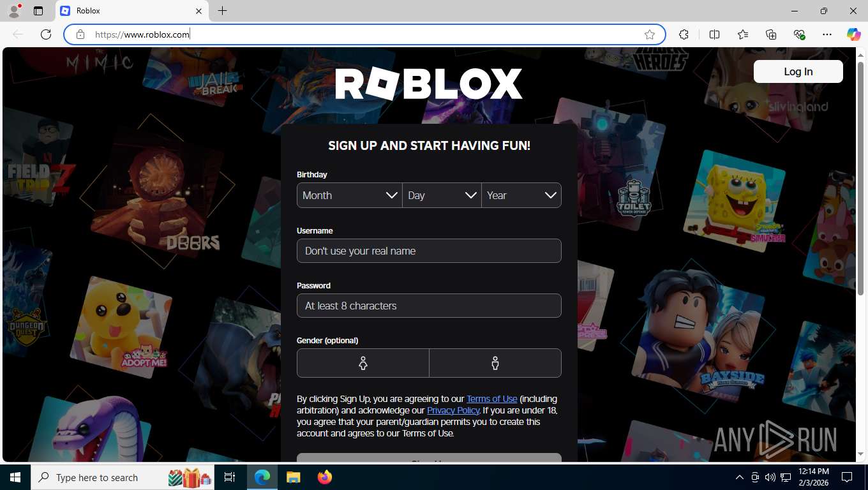868x490 pixels.
Task: Add this page to favorites star
Action: 650,34
